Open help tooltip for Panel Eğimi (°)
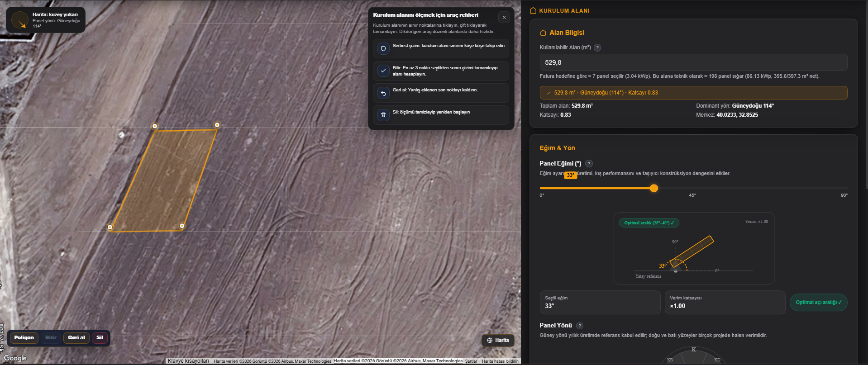 [x=589, y=164]
